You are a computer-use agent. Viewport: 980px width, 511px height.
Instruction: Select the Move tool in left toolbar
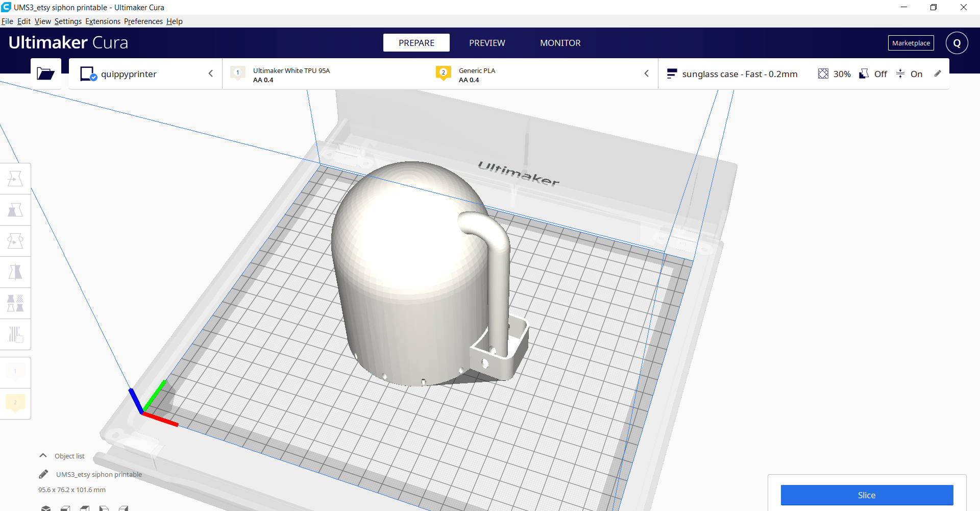pyautogui.click(x=15, y=179)
